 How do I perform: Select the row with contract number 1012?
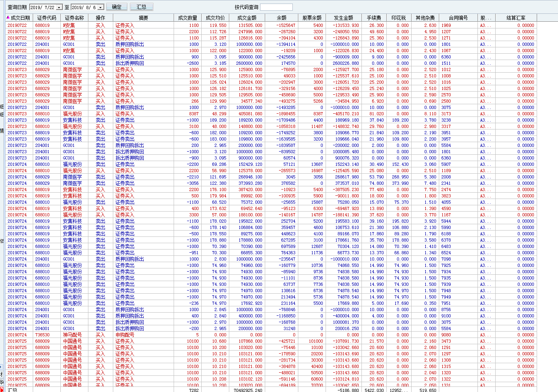click(x=271, y=69)
